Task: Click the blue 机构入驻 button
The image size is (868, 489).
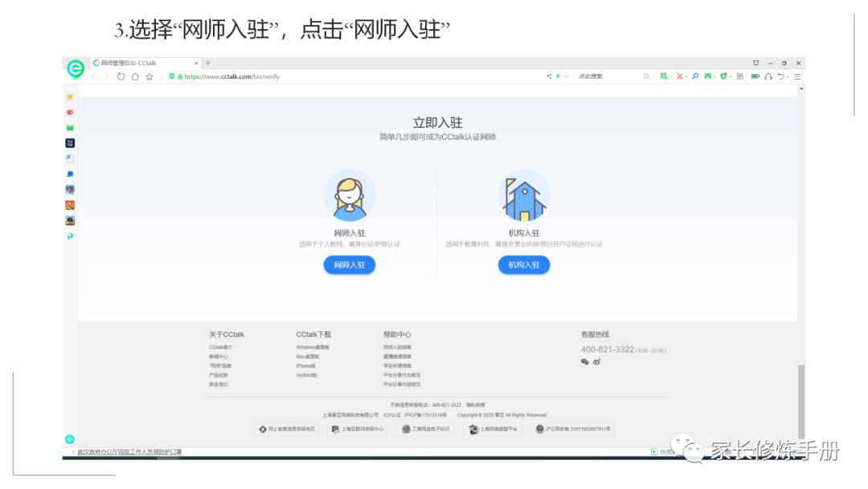Action: [x=524, y=265]
